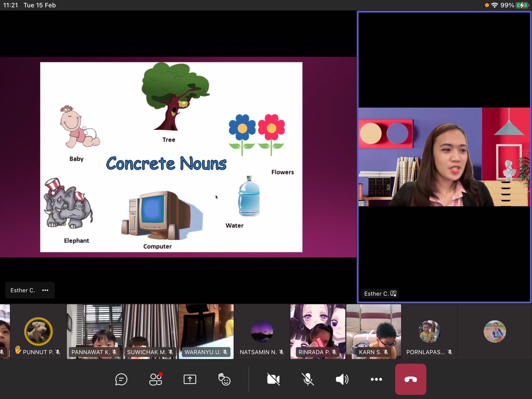Select KARN S. video tile
The height and width of the screenshot is (399, 532).
click(374, 332)
